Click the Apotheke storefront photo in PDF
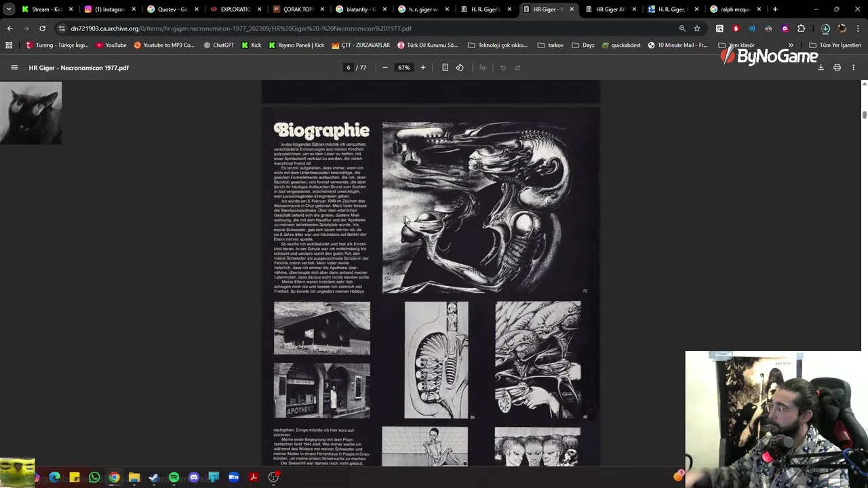Screen dimensions: 868x488 pos(322,390)
